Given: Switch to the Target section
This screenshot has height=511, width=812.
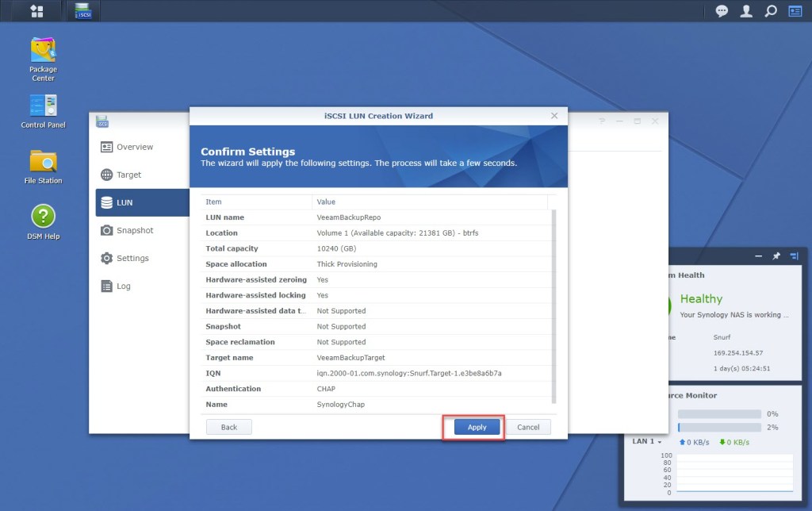Looking at the screenshot, I should coord(129,175).
